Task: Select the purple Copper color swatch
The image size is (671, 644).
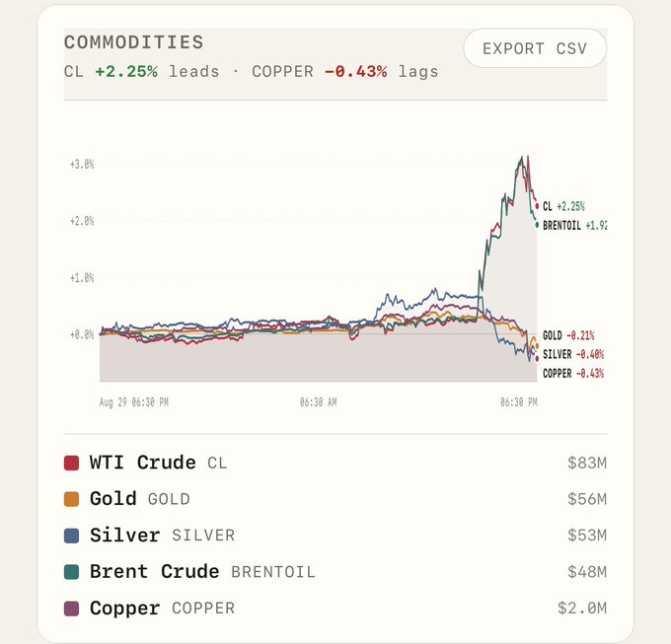Action: coord(71,608)
